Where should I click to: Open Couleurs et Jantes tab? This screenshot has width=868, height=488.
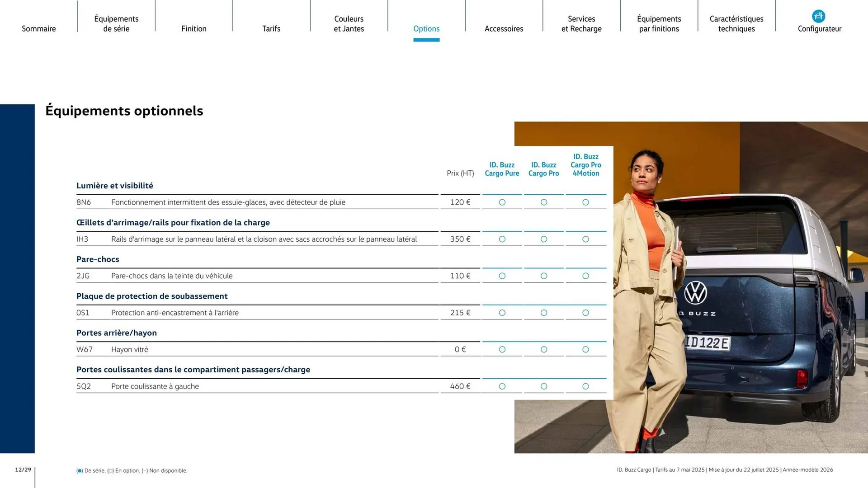349,23
